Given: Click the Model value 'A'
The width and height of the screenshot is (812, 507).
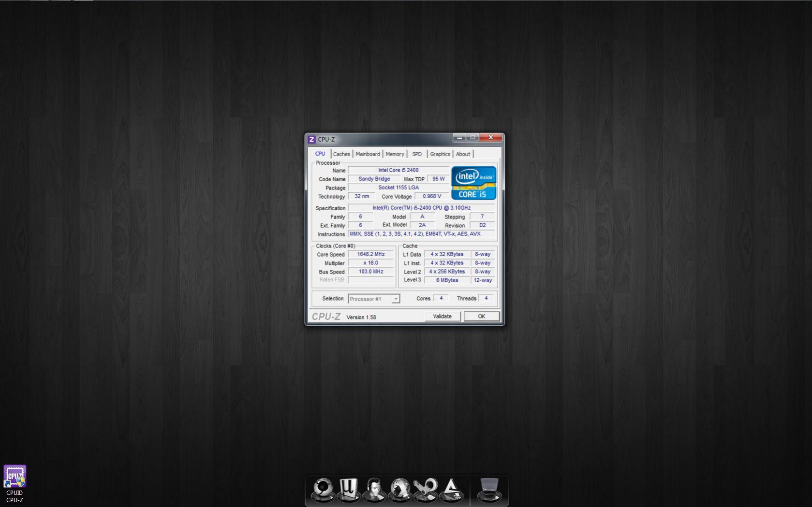Looking at the screenshot, I should click(x=422, y=217).
